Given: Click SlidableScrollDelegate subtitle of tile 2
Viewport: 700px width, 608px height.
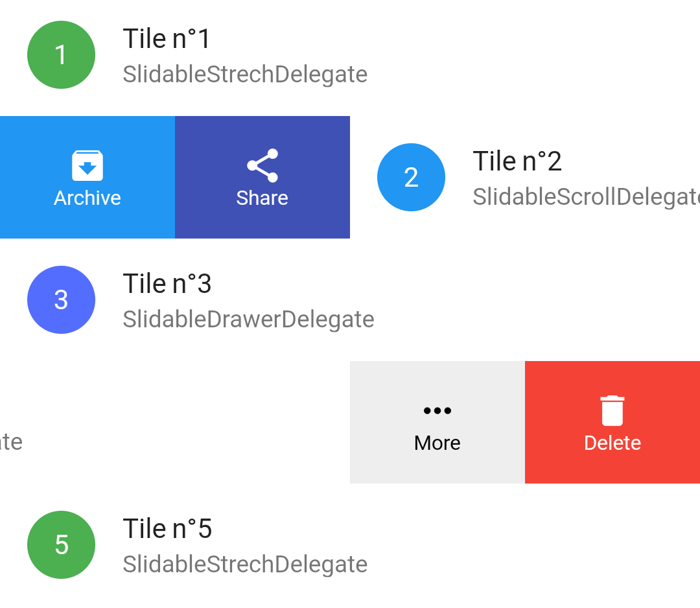Looking at the screenshot, I should tap(586, 197).
